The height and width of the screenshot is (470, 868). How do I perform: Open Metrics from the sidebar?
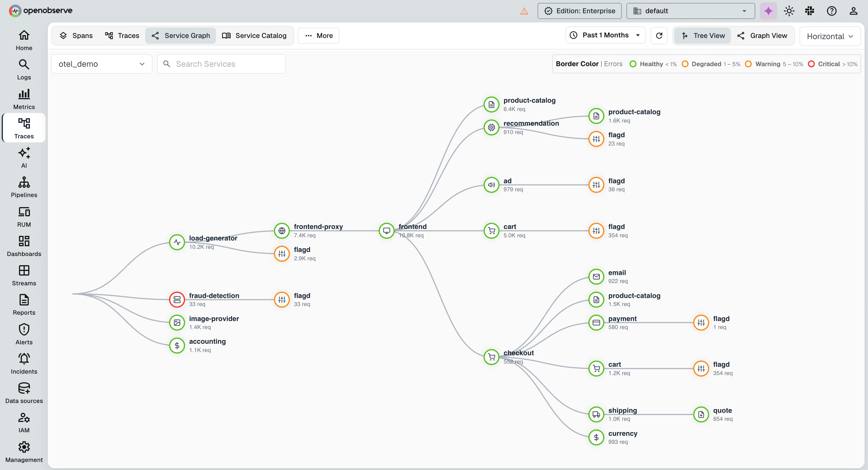coord(24,99)
